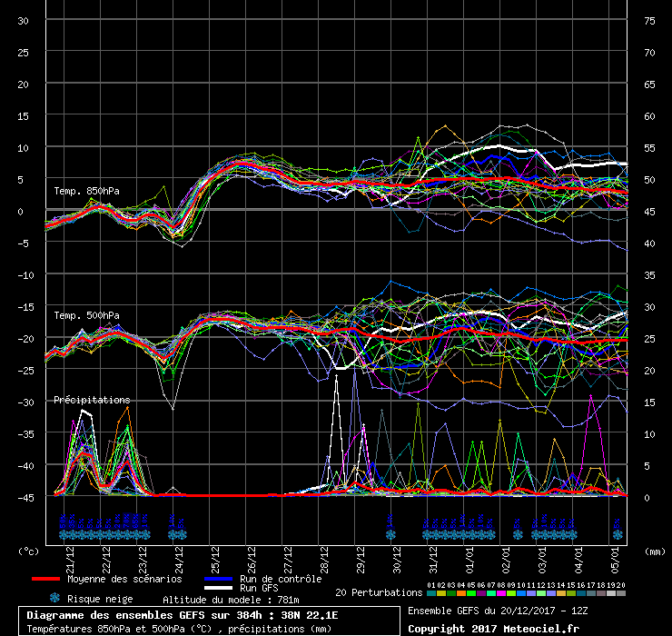
Task: Click the Risque neige snowflake legend icon
Action: tap(54, 598)
